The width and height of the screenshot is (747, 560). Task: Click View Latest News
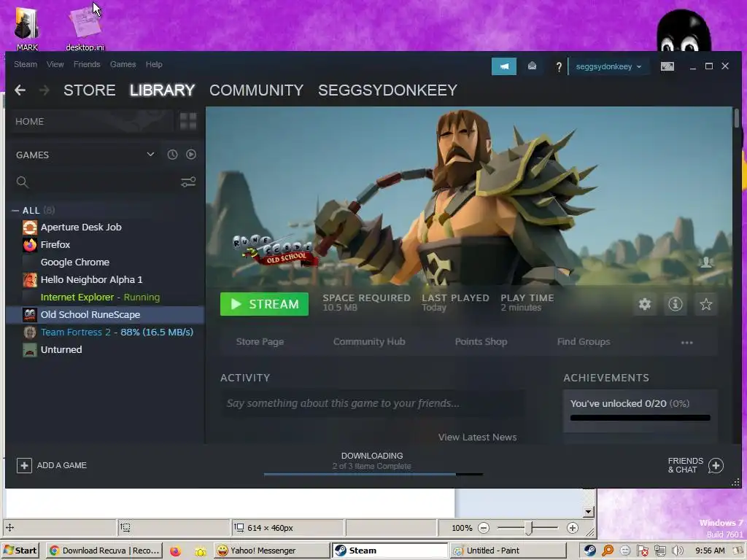[477, 437]
